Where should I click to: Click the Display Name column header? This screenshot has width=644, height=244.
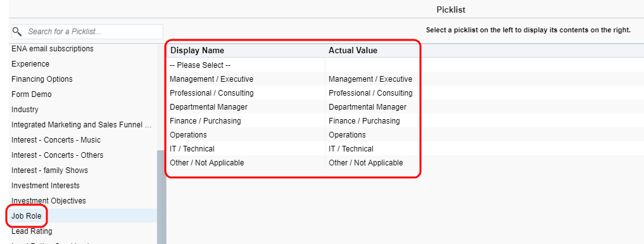click(x=197, y=50)
